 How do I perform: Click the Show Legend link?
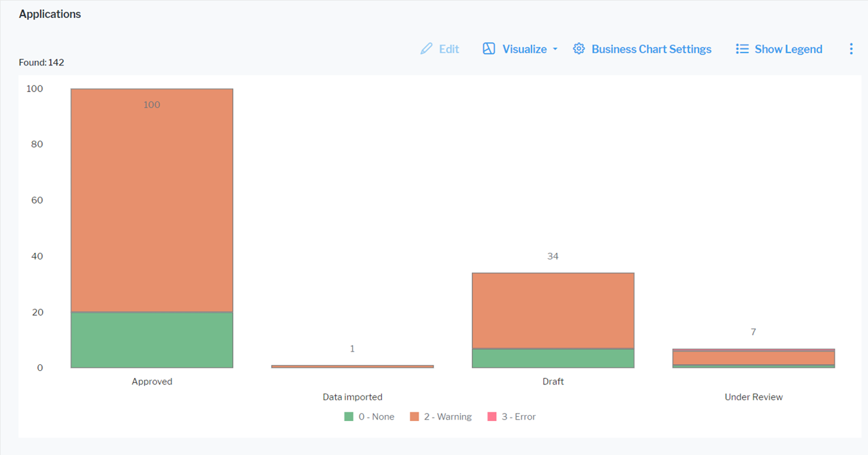pyautogui.click(x=788, y=49)
